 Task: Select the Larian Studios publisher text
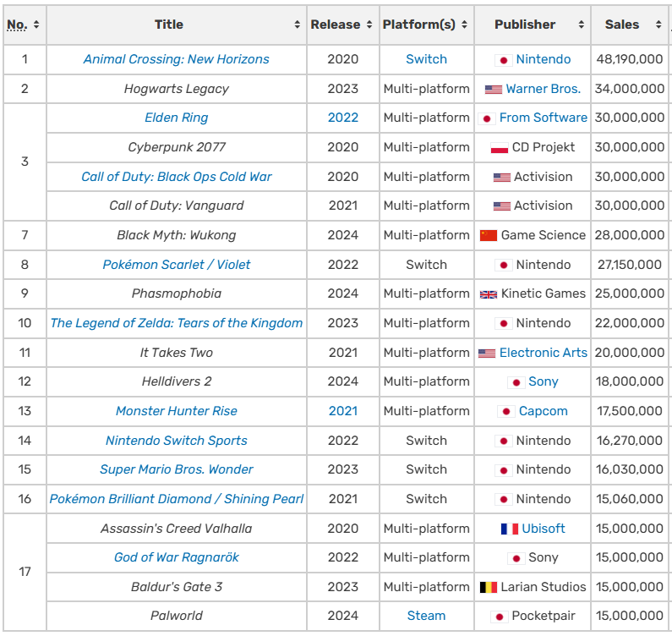point(543,587)
